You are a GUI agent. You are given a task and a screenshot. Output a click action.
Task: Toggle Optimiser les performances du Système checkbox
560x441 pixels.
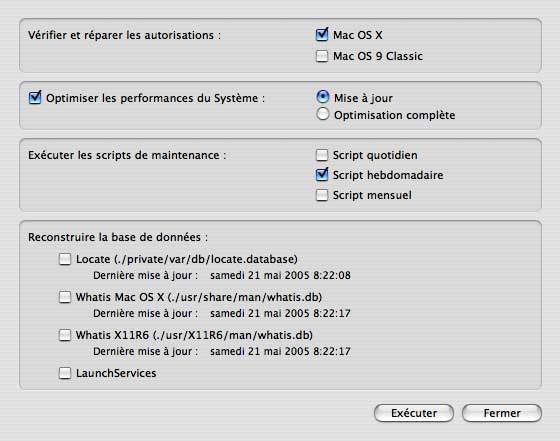pyautogui.click(x=35, y=98)
